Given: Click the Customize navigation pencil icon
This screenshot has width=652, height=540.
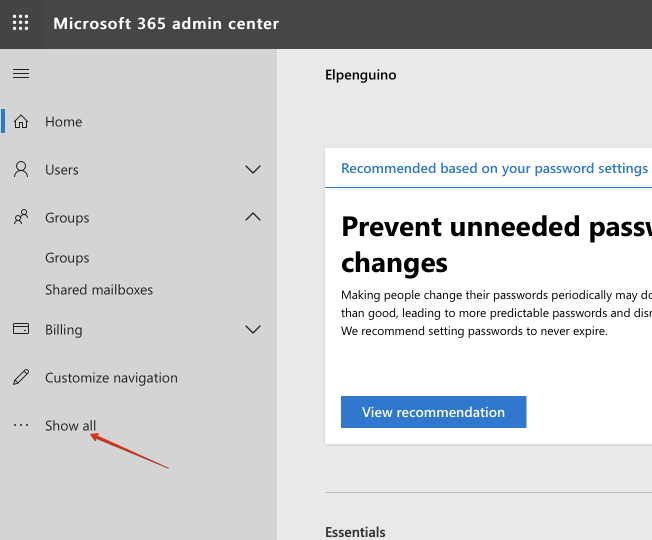Looking at the screenshot, I should click(21, 377).
